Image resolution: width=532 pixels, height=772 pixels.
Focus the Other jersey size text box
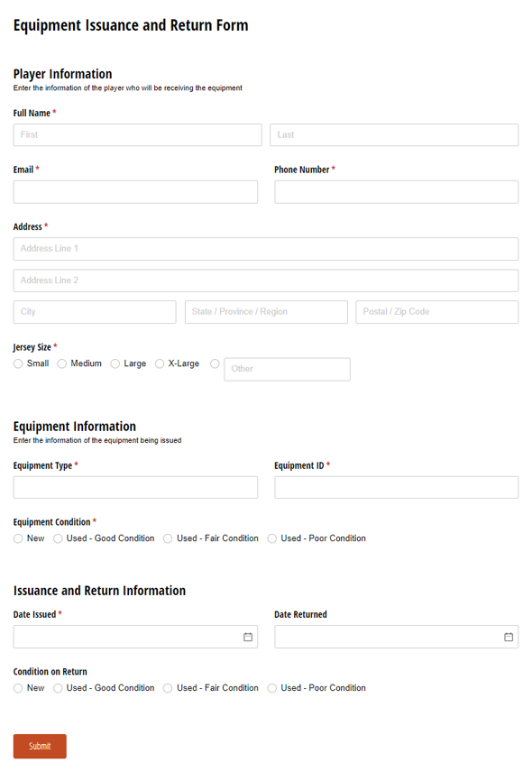tap(287, 369)
